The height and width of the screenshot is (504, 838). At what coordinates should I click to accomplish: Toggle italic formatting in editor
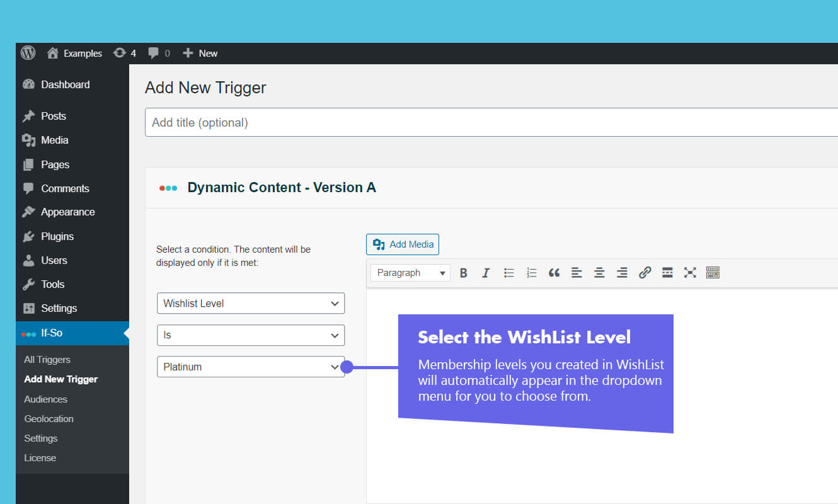pos(486,273)
